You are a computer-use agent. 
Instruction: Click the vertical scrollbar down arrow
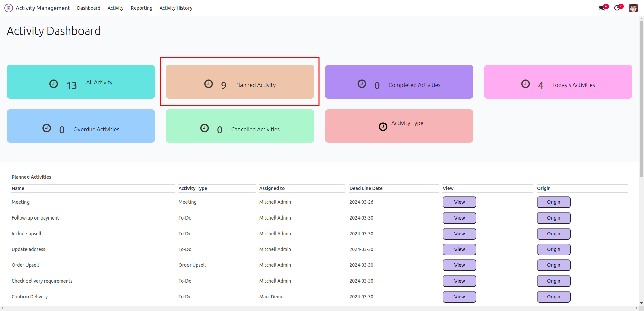(x=641, y=303)
